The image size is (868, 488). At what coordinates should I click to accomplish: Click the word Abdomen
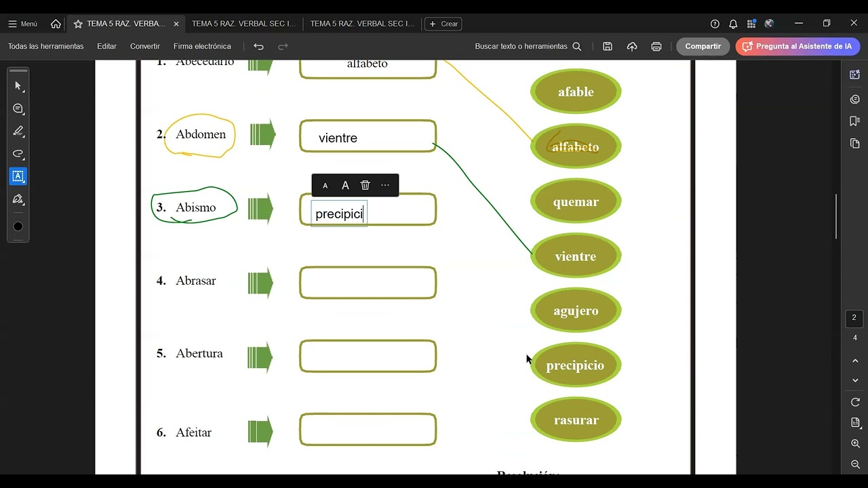[x=201, y=134]
